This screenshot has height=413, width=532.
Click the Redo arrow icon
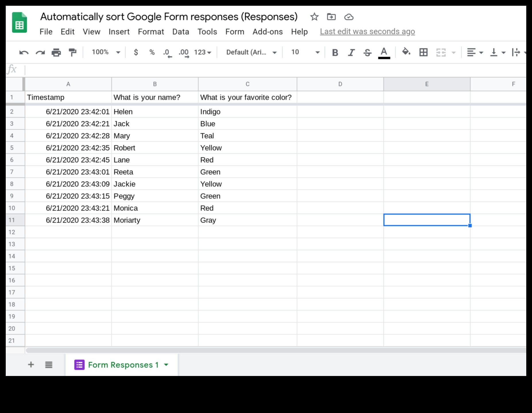click(x=40, y=53)
